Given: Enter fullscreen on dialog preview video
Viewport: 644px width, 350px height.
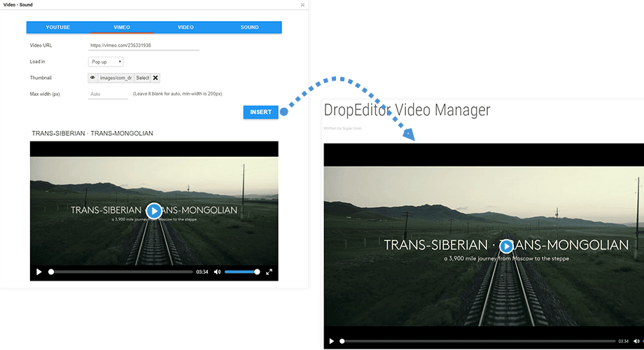Looking at the screenshot, I should pyautogui.click(x=269, y=272).
